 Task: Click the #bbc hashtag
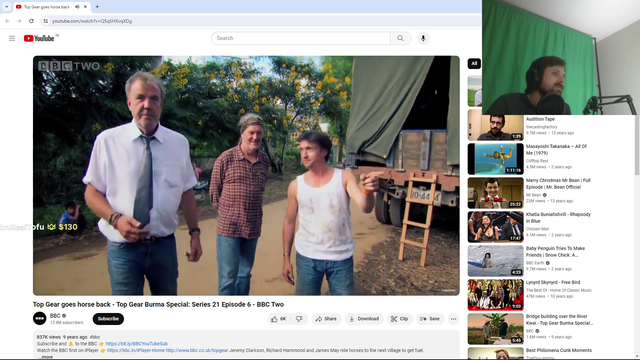[x=95, y=337]
